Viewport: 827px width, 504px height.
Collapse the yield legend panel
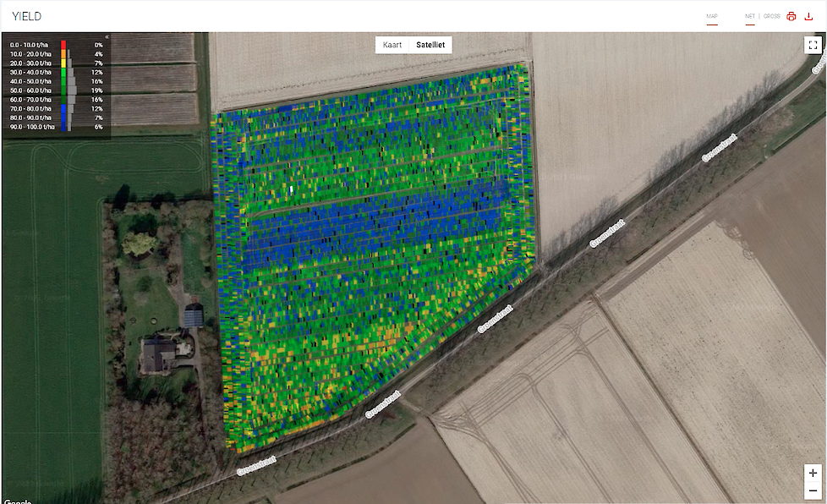106,36
